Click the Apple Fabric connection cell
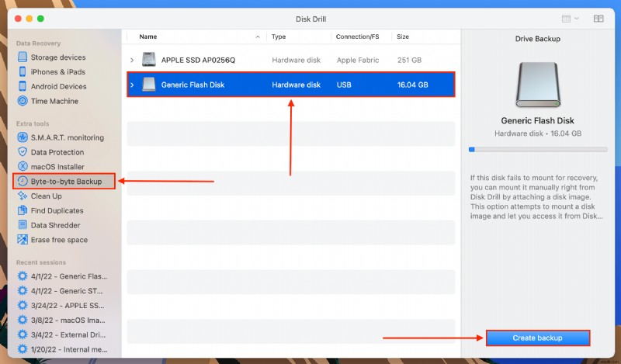 (x=358, y=61)
